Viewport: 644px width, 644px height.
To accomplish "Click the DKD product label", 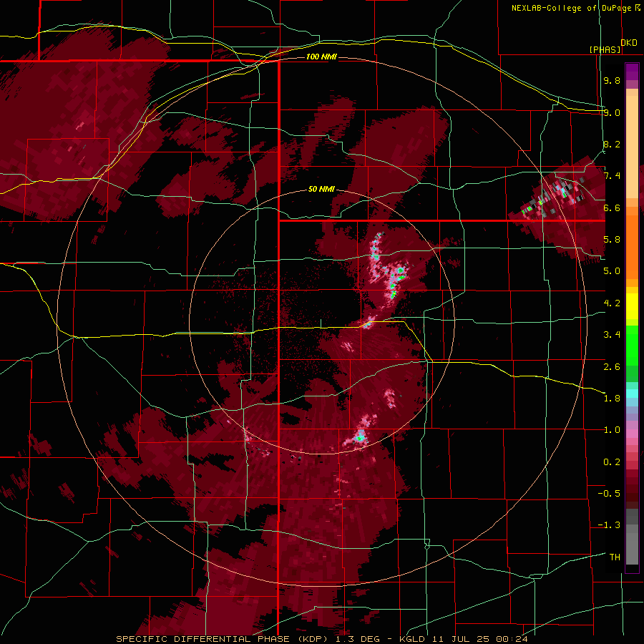I will pos(629,43).
